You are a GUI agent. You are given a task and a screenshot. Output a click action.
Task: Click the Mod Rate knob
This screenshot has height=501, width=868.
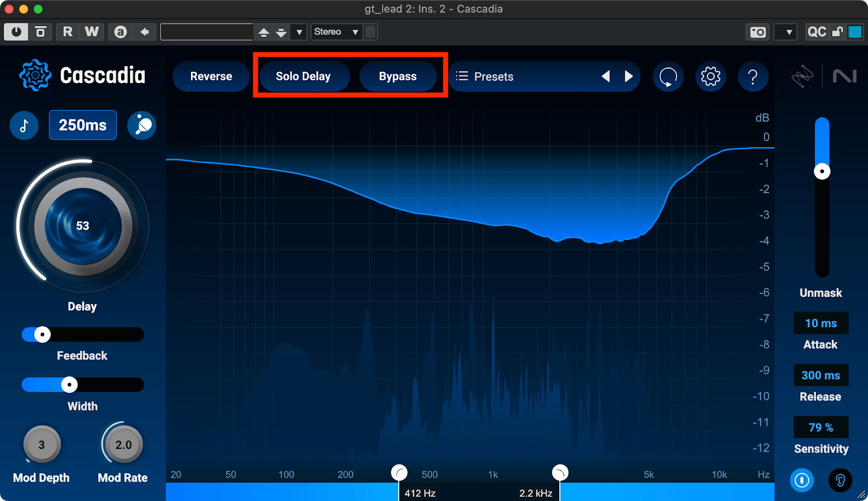pos(124,445)
